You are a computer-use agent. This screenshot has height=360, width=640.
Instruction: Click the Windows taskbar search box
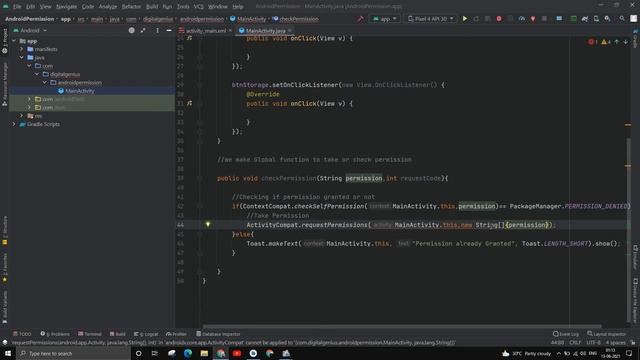(x=73, y=353)
